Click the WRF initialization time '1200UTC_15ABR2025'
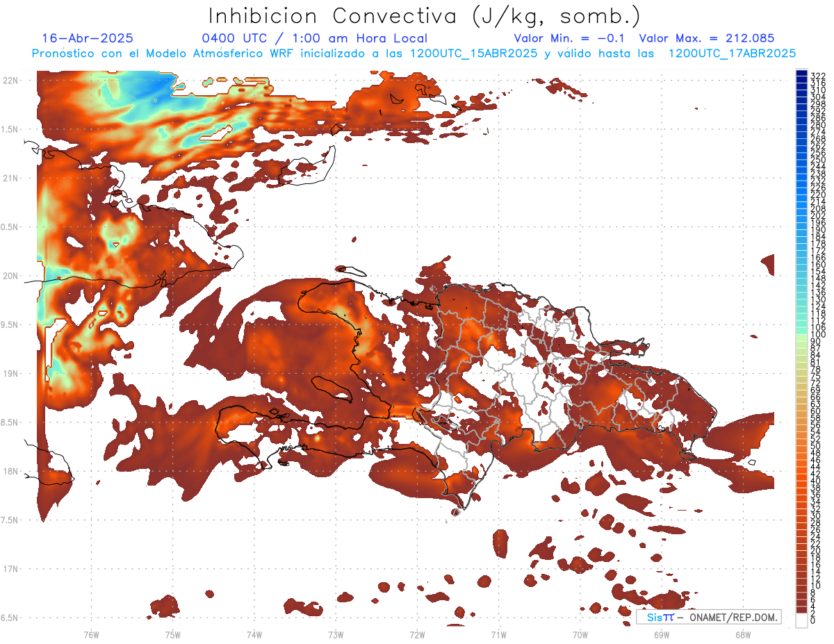 [473, 53]
